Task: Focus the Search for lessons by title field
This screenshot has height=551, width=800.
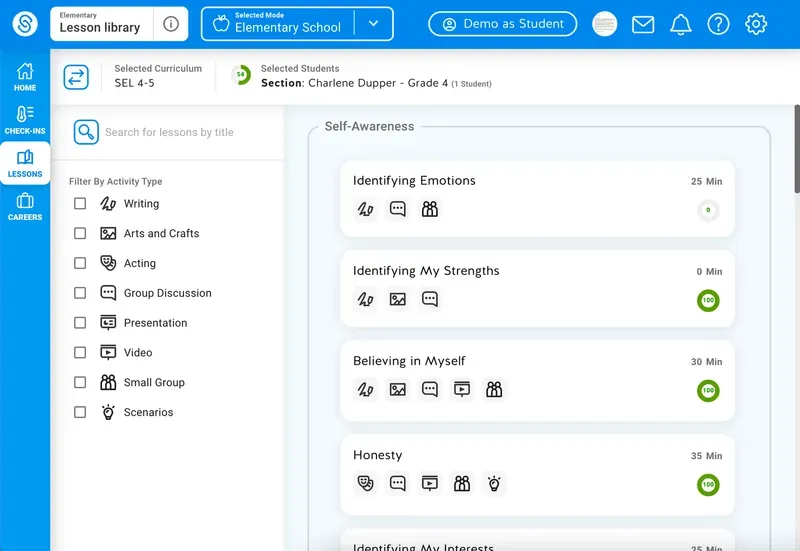Action: tap(169, 132)
